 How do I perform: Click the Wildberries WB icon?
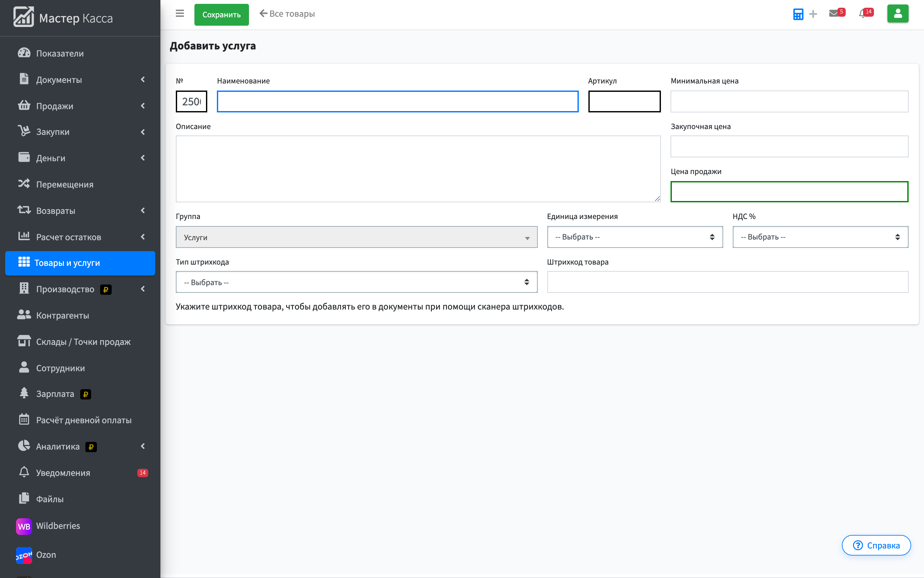(x=24, y=526)
